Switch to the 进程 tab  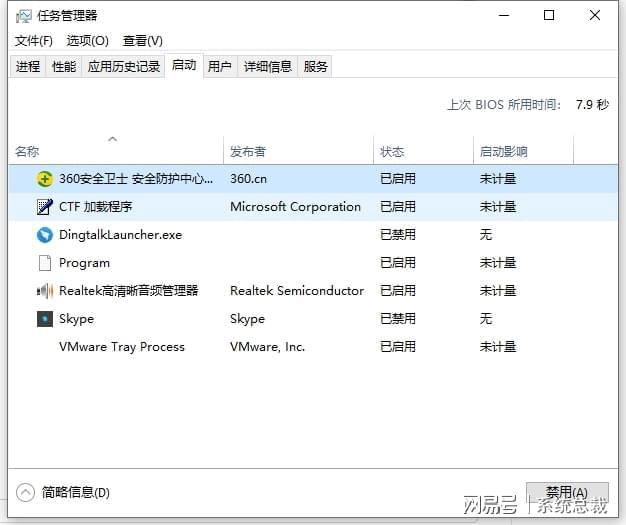click(x=28, y=66)
